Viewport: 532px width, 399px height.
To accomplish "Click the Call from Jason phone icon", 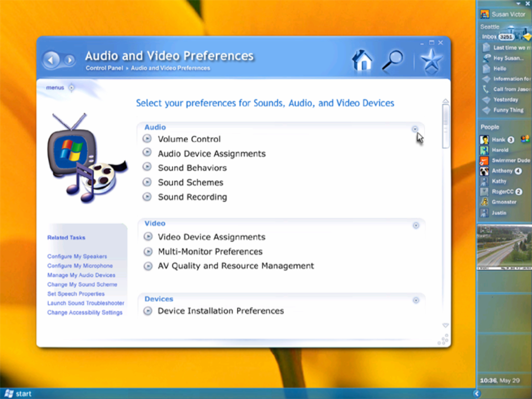I will pos(486,89).
